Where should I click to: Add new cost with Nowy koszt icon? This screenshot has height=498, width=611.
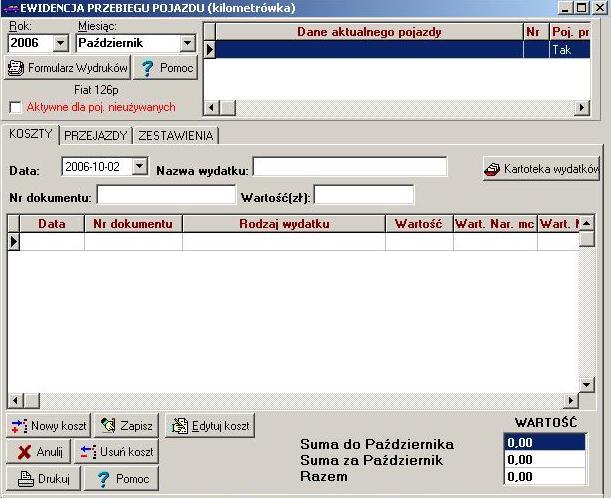coord(19,426)
